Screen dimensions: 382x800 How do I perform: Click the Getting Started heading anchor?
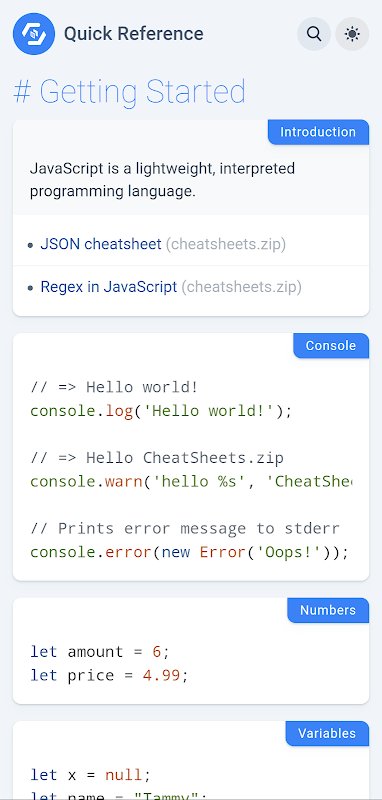tap(130, 92)
